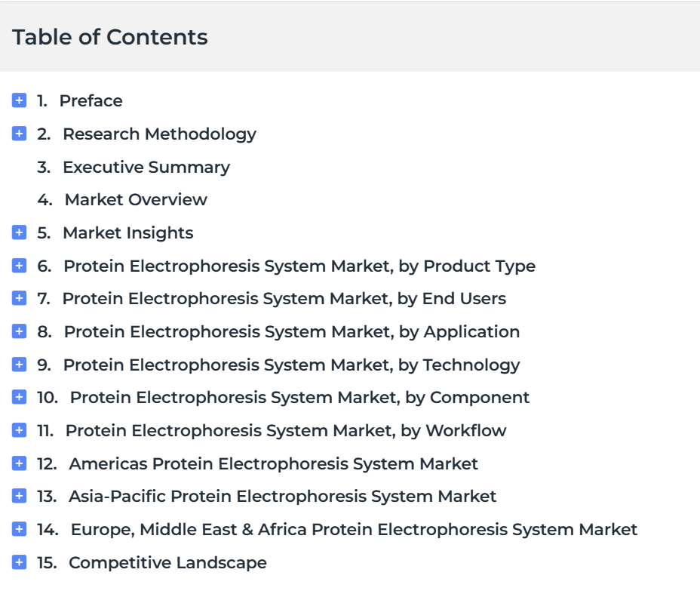This screenshot has height=594, width=700.
Task: Click the Table of Contents heading
Action: [x=110, y=37]
